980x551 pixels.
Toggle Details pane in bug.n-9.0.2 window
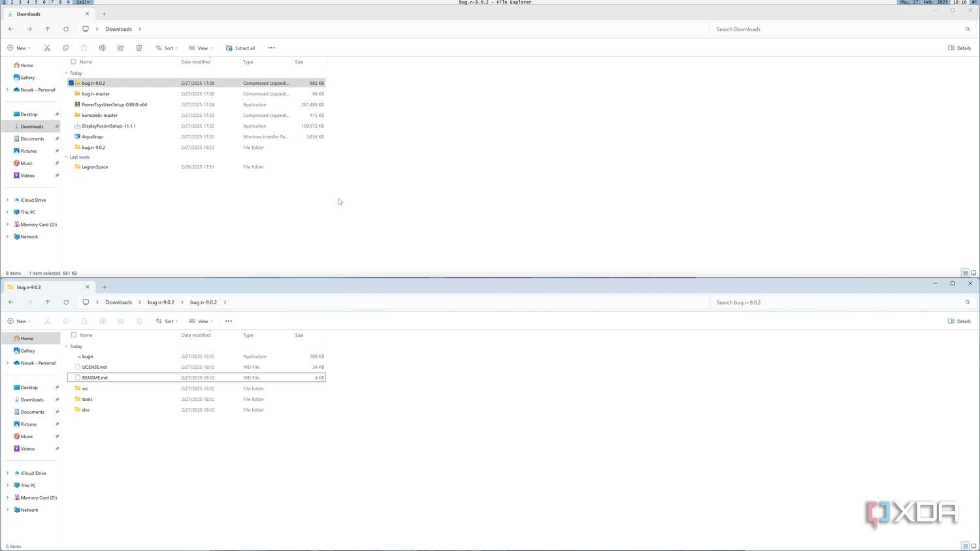click(959, 321)
